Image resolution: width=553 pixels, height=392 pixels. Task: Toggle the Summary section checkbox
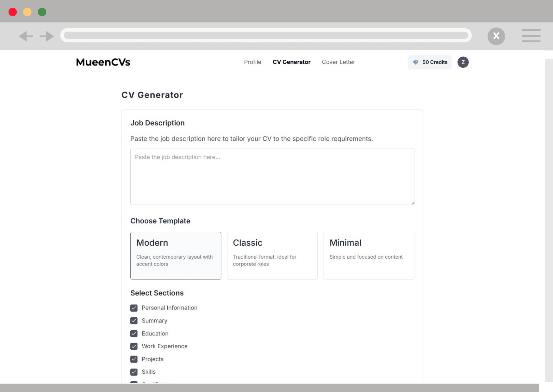click(134, 321)
